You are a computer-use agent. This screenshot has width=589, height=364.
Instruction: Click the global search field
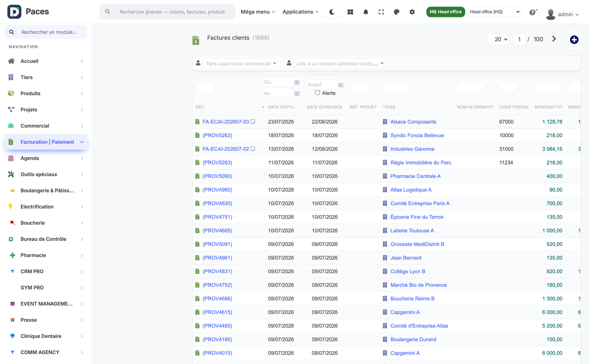(168, 12)
